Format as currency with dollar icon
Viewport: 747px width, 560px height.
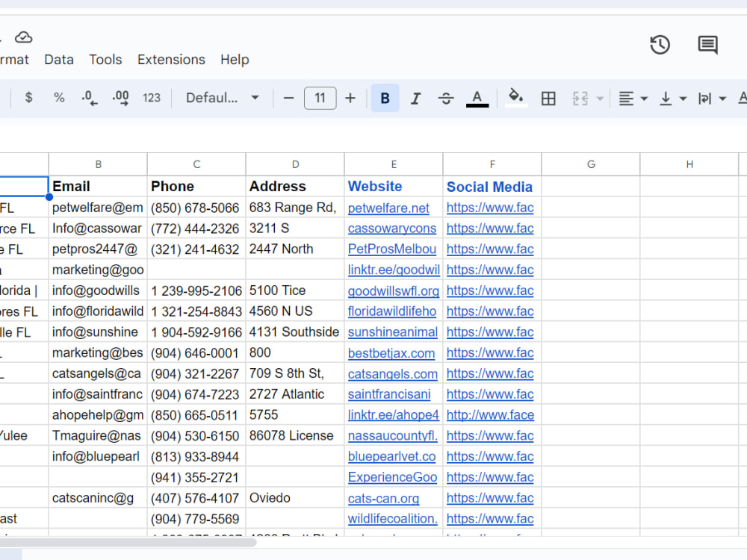pyautogui.click(x=28, y=98)
